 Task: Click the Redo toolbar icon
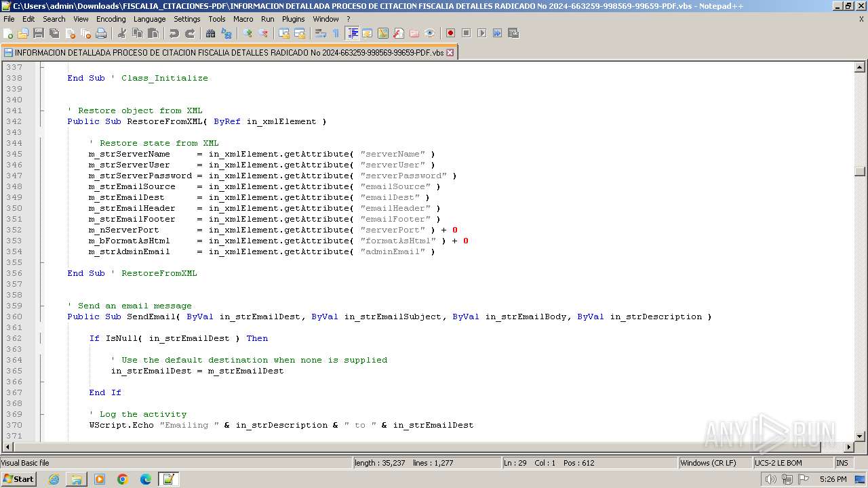click(190, 33)
